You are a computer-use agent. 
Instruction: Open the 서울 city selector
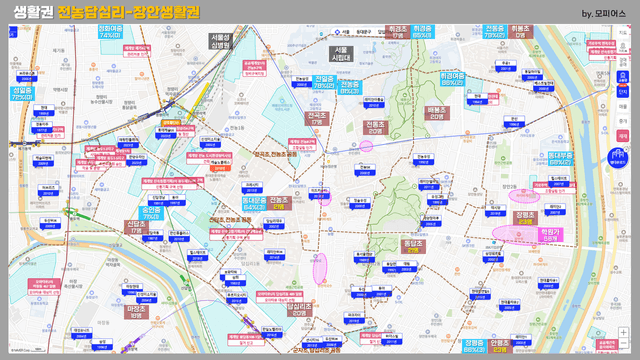[x=345, y=32]
